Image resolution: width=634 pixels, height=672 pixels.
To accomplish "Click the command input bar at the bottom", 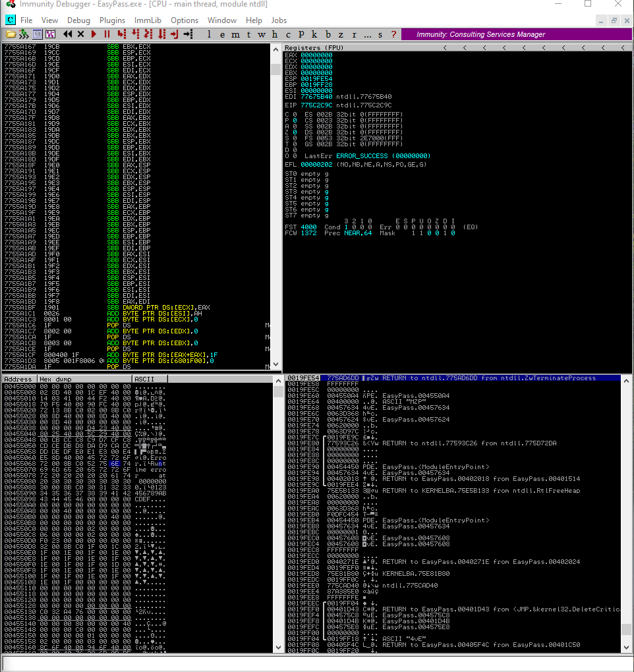I will tap(317, 663).
